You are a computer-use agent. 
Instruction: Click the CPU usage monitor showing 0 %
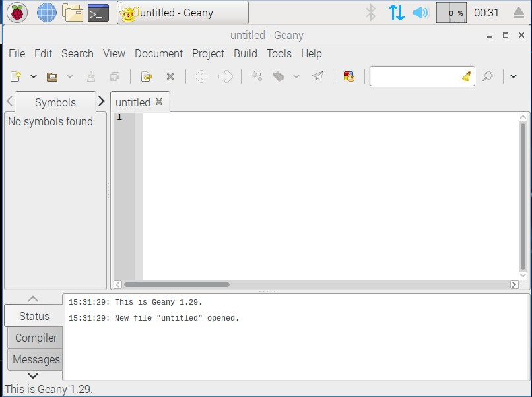click(x=451, y=13)
